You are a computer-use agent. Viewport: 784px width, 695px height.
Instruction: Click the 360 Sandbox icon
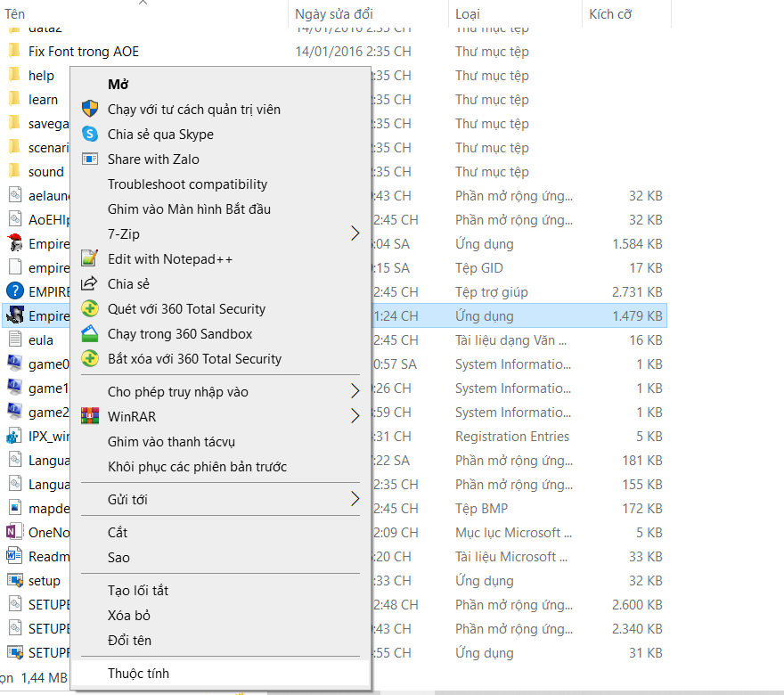90,334
